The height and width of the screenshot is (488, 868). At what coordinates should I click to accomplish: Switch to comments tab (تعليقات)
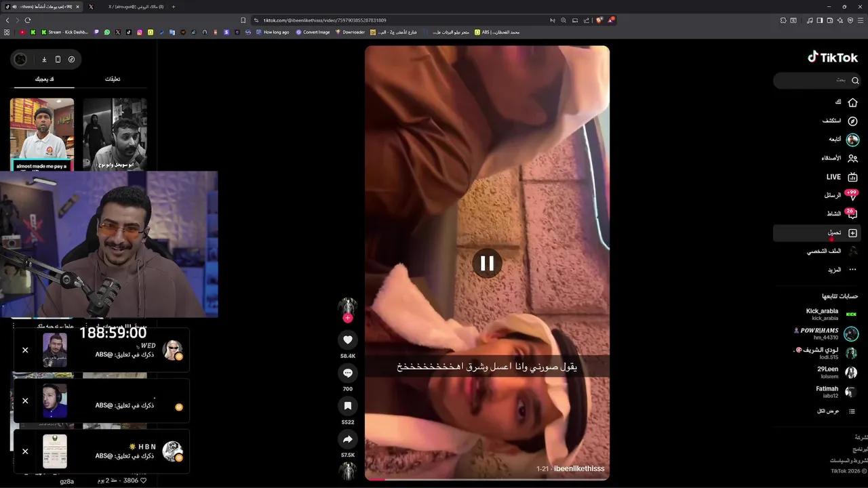coord(113,79)
